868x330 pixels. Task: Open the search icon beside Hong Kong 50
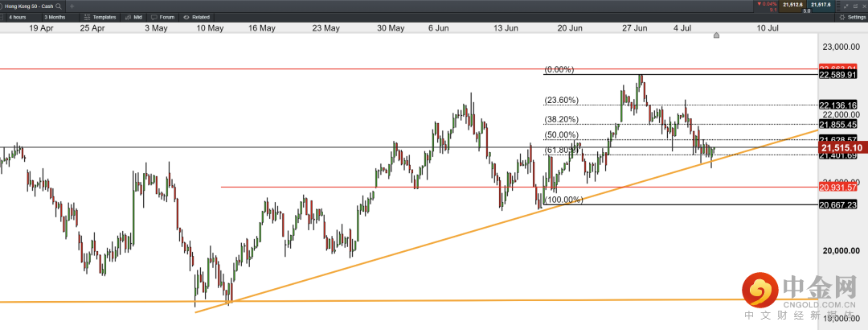point(59,6)
